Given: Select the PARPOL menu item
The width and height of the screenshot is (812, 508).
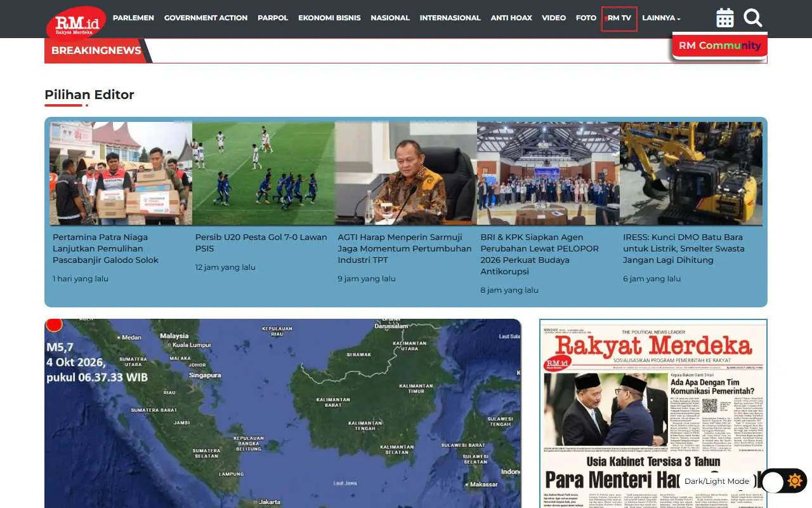Looking at the screenshot, I should point(273,18).
